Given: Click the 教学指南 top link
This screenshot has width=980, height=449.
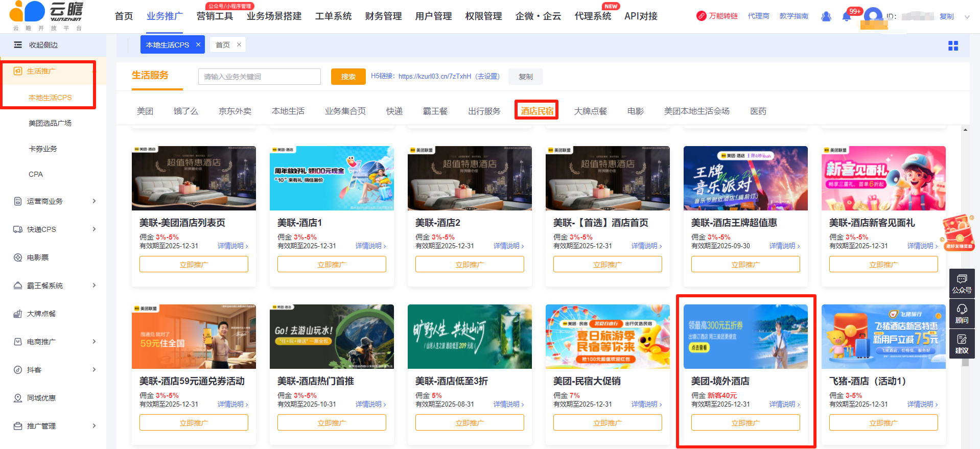Looking at the screenshot, I should 794,16.
